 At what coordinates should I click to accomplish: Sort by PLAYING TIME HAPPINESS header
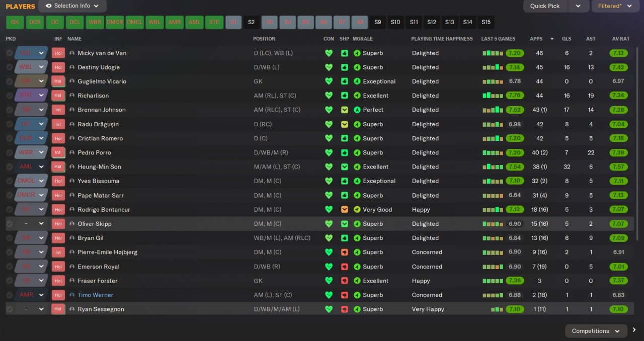click(x=442, y=39)
